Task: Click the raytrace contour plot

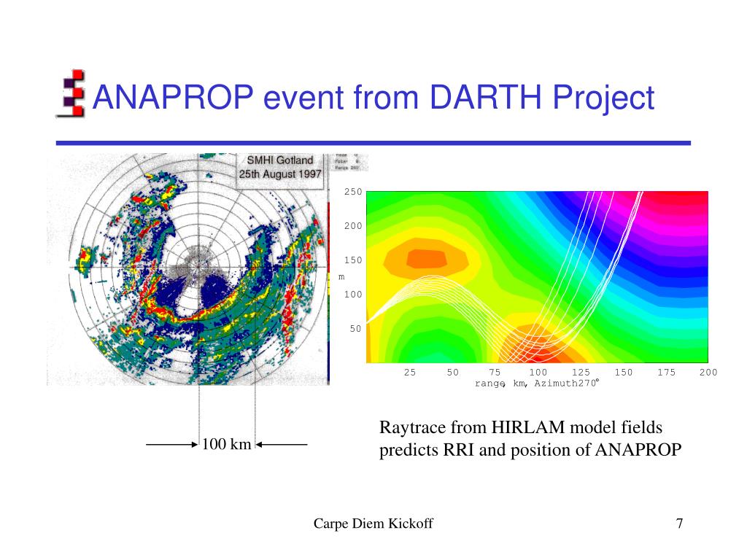Action: click(x=537, y=276)
